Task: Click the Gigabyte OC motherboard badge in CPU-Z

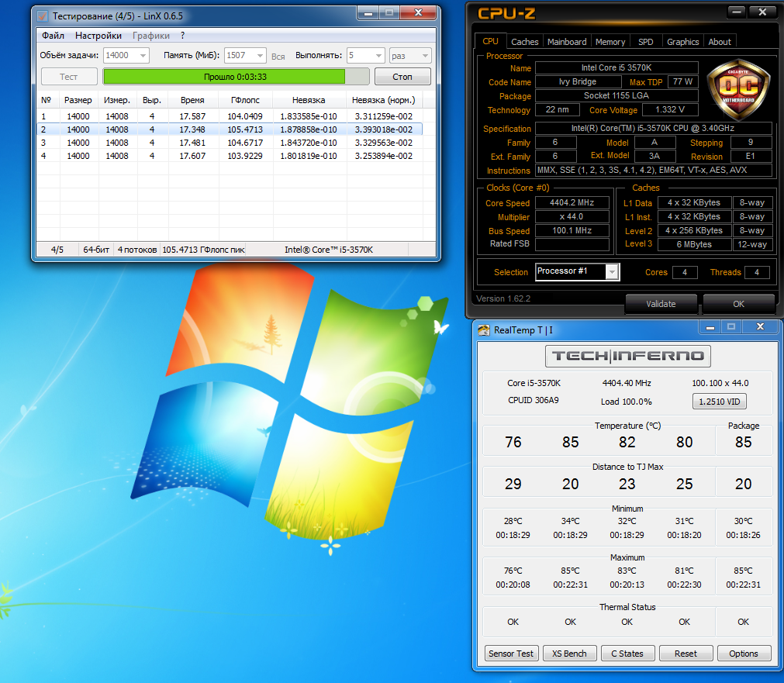Action: coord(738,89)
